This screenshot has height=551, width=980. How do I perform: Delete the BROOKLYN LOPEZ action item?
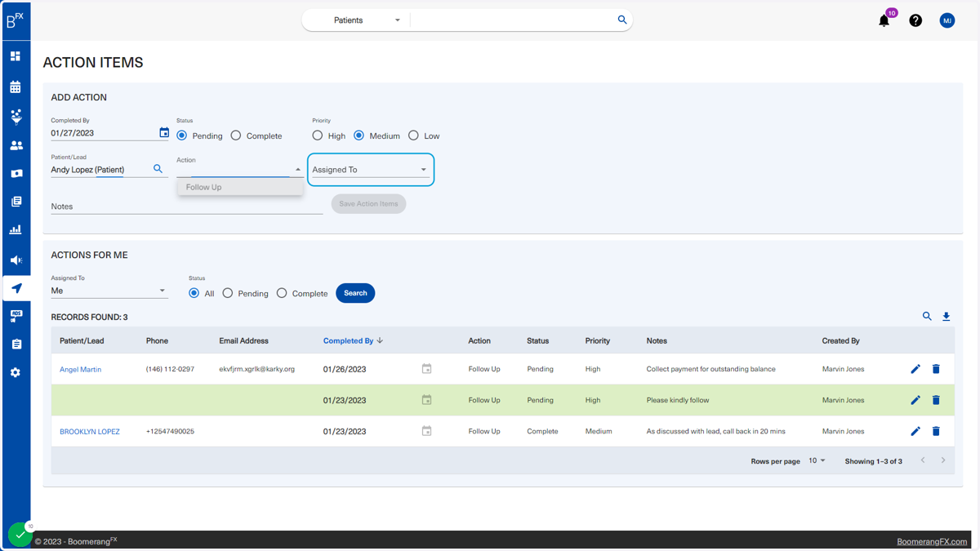point(936,431)
